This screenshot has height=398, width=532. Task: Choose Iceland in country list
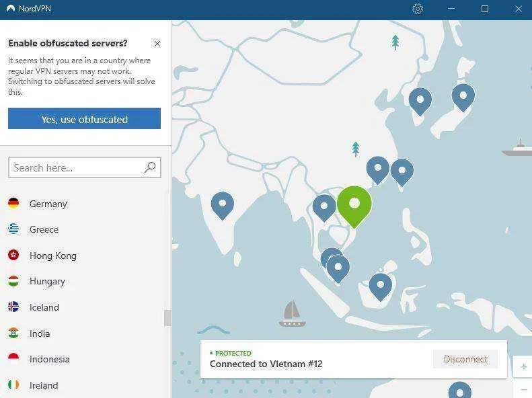[44, 307]
